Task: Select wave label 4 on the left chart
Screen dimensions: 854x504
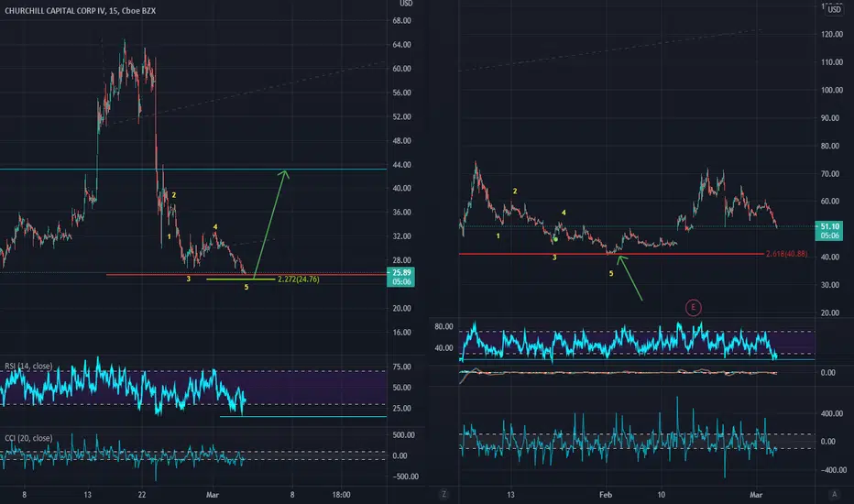Action: [x=215, y=227]
